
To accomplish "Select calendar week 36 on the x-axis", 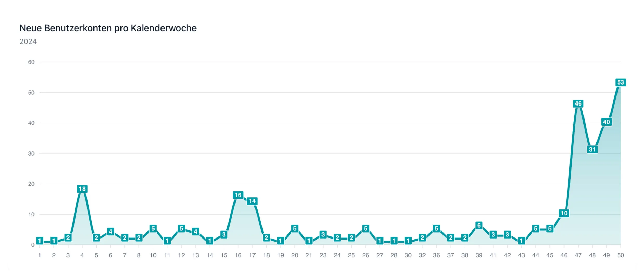I will [x=436, y=255].
